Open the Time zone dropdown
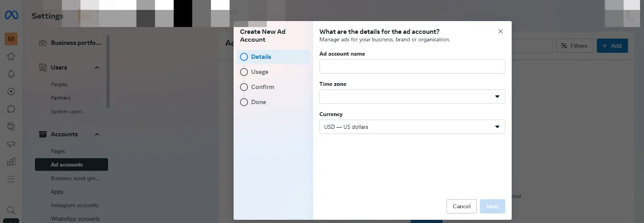Image resolution: width=644 pixels, height=223 pixels. 412,97
